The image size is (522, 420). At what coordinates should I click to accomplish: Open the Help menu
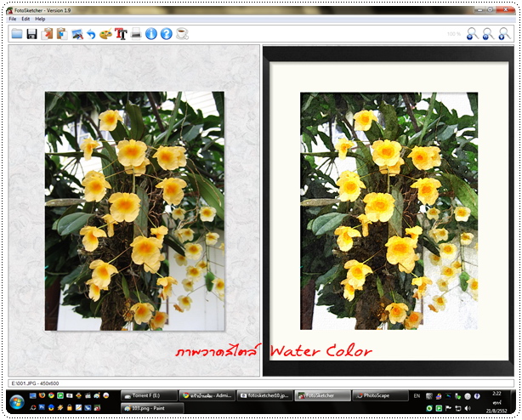pos(40,19)
